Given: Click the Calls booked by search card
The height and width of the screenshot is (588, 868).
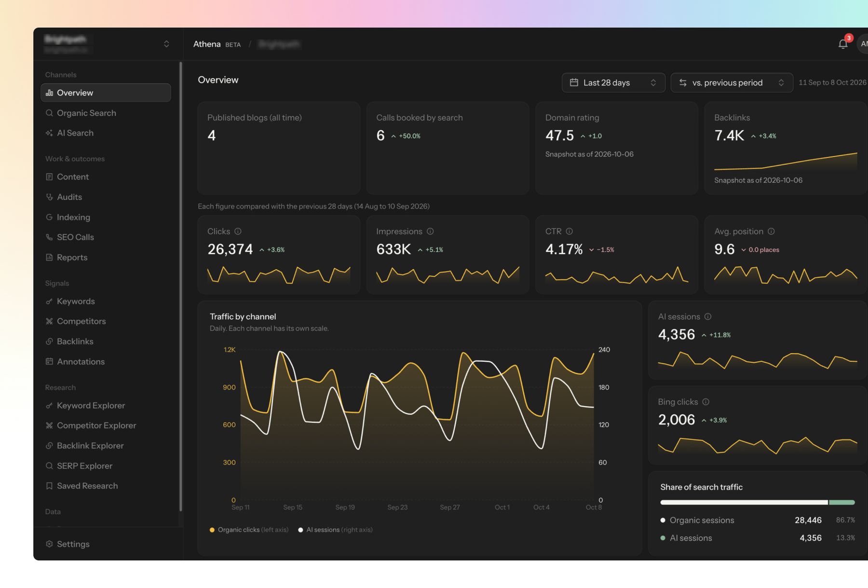Looking at the screenshot, I should click(x=448, y=148).
